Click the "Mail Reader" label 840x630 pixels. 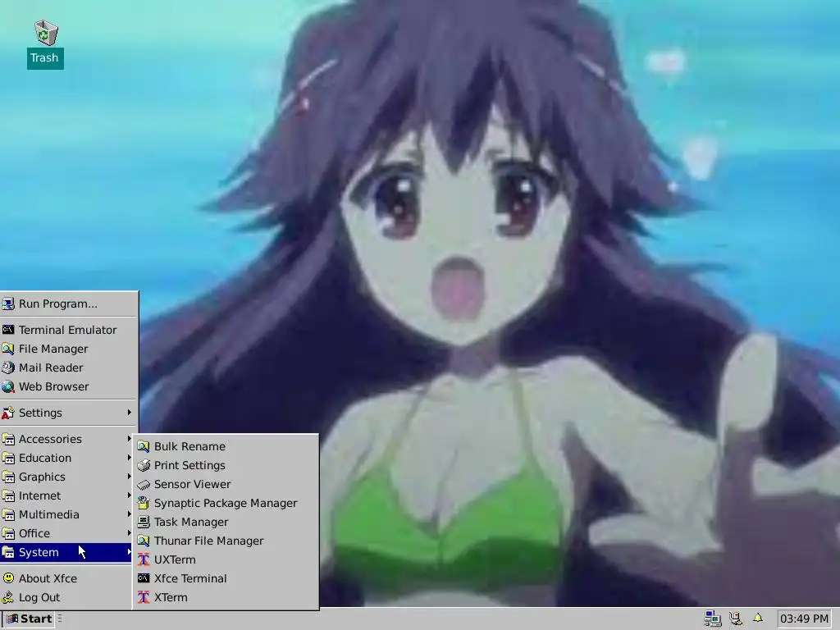coord(51,367)
